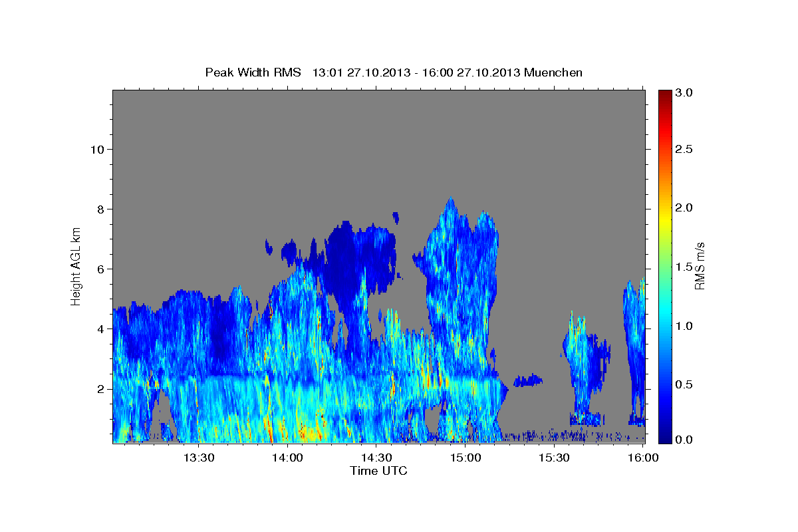Click the colorbar value 0.5
798x532 pixels.
click(683, 384)
